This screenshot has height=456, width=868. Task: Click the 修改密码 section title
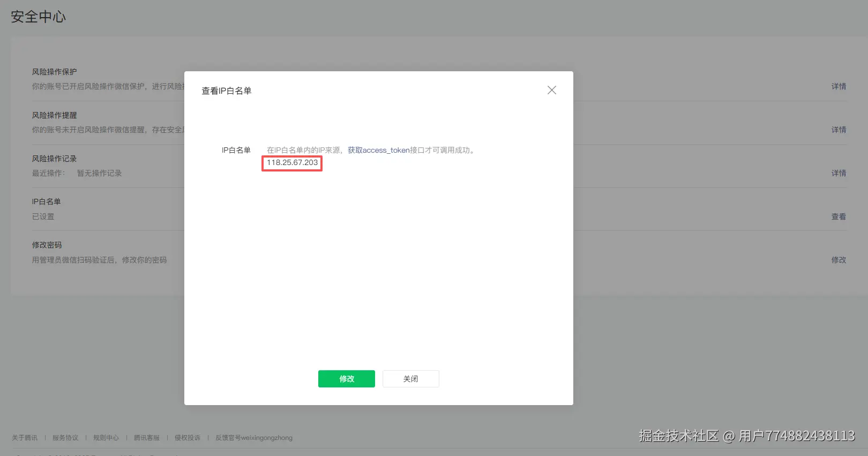pos(47,245)
